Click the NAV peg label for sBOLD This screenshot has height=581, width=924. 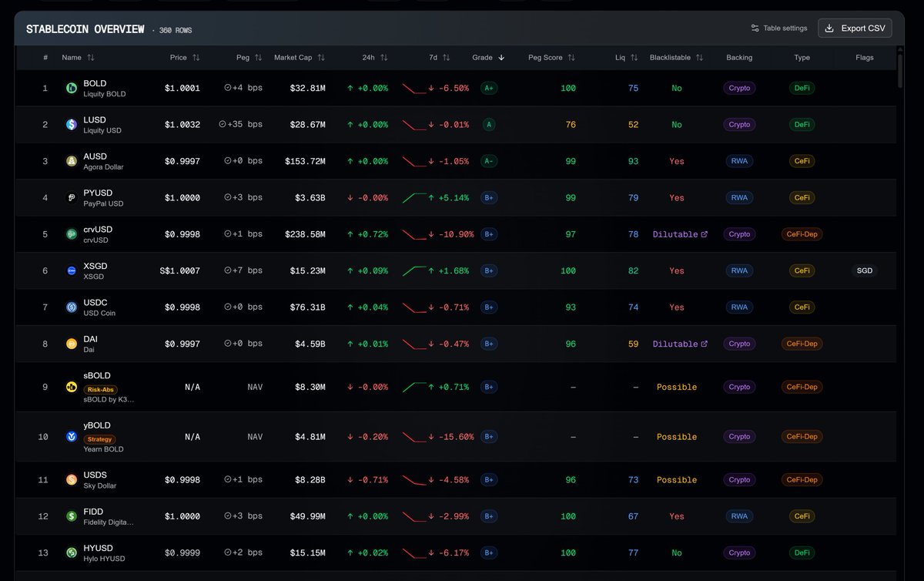(x=255, y=387)
